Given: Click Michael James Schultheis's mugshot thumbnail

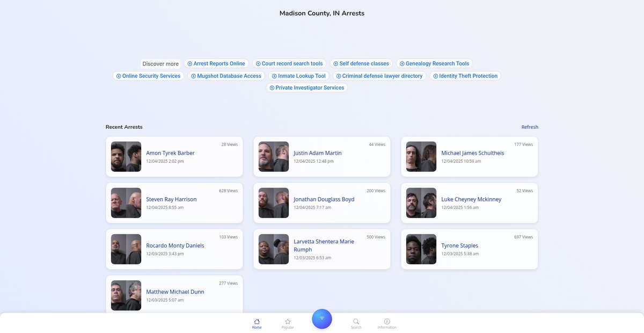Looking at the screenshot, I should pyautogui.click(x=421, y=157).
